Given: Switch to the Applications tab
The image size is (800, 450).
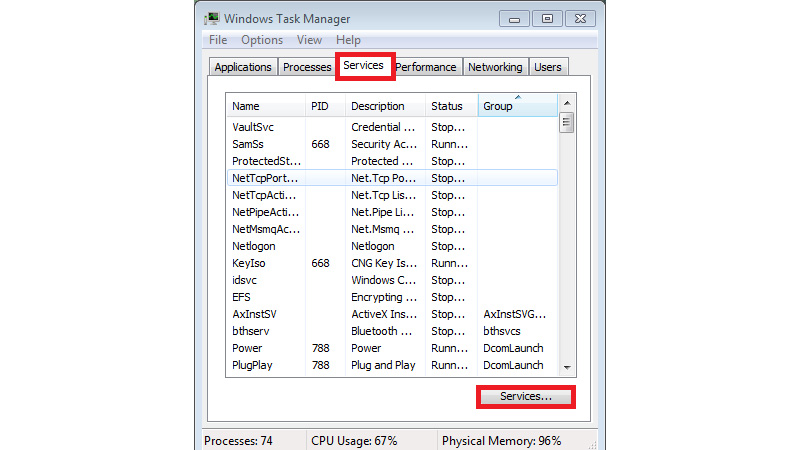Looking at the screenshot, I should click(243, 67).
